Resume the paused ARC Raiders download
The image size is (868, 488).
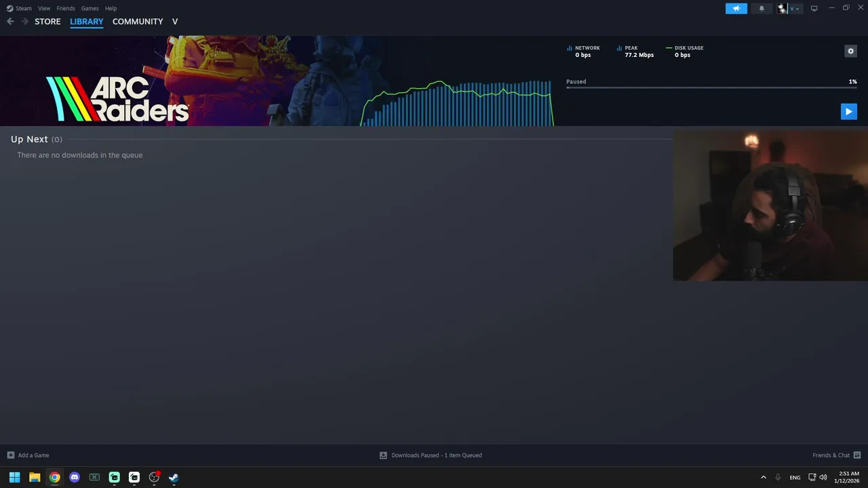[x=848, y=111]
